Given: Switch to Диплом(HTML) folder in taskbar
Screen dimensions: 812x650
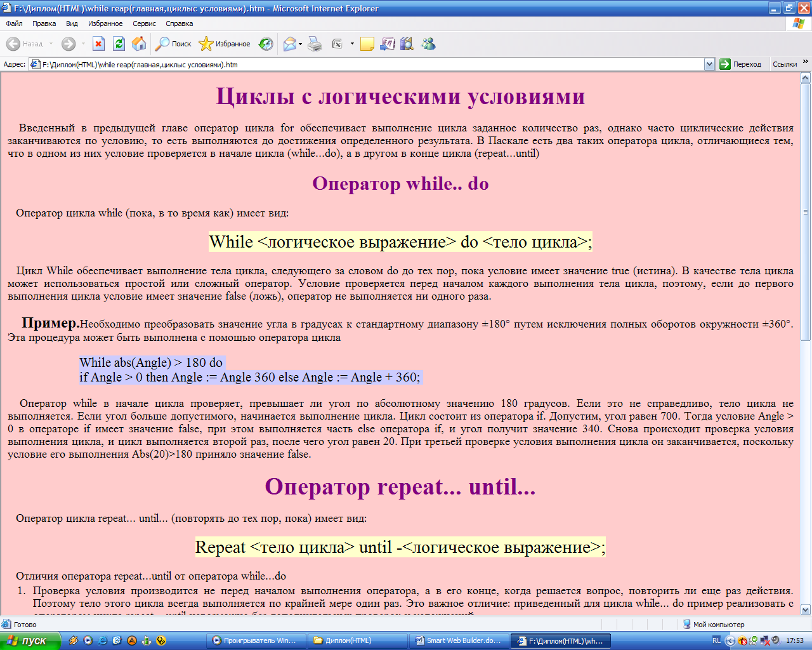Looking at the screenshot, I should tap(357, 640).
